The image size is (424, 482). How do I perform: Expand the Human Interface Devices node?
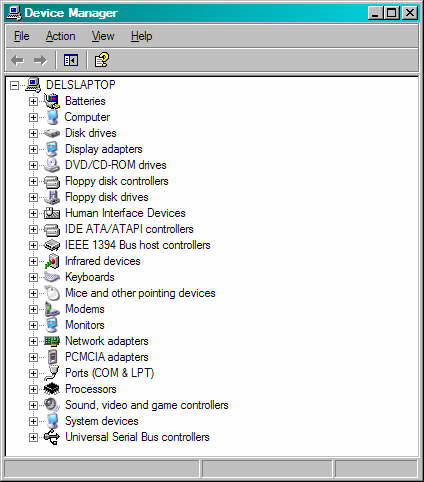33,213
